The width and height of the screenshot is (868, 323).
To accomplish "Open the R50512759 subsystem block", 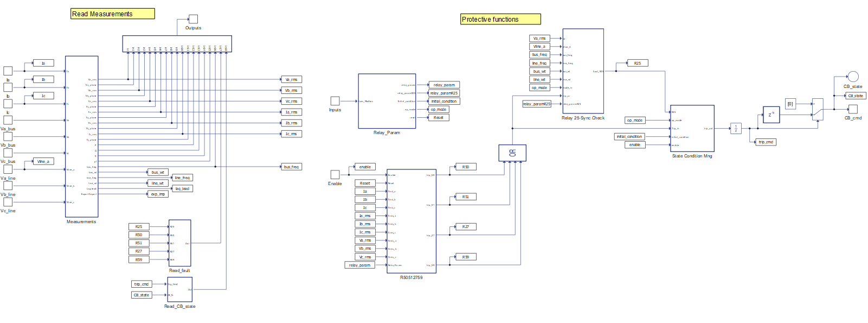I will 411,221.
